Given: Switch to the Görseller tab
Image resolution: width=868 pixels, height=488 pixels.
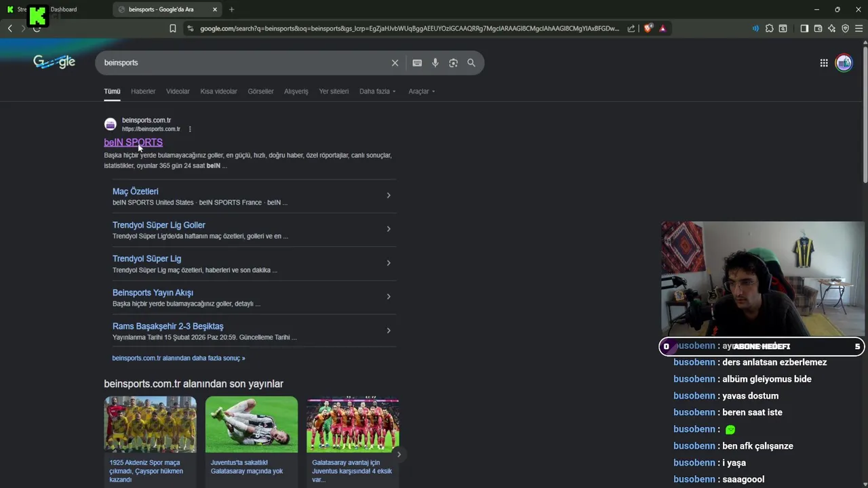Looking at the screenshot, I should (260, 91).
